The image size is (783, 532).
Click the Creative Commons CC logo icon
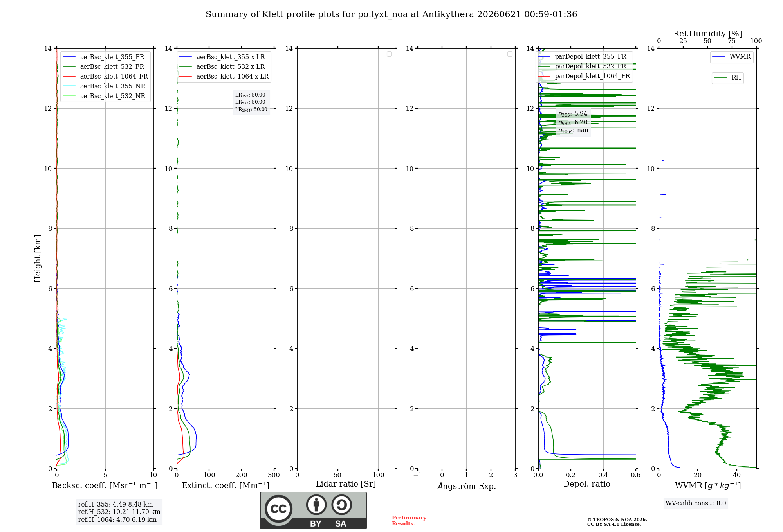click(x=278, y=509)
